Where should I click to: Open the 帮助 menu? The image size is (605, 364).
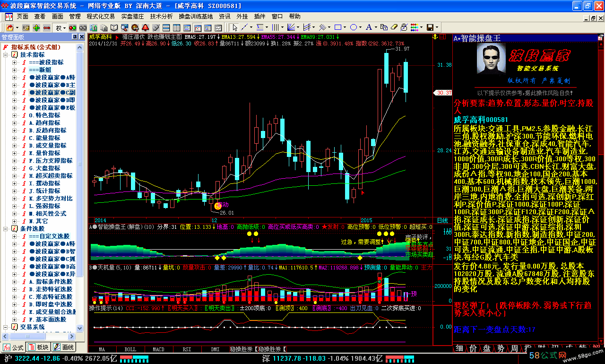294,16
